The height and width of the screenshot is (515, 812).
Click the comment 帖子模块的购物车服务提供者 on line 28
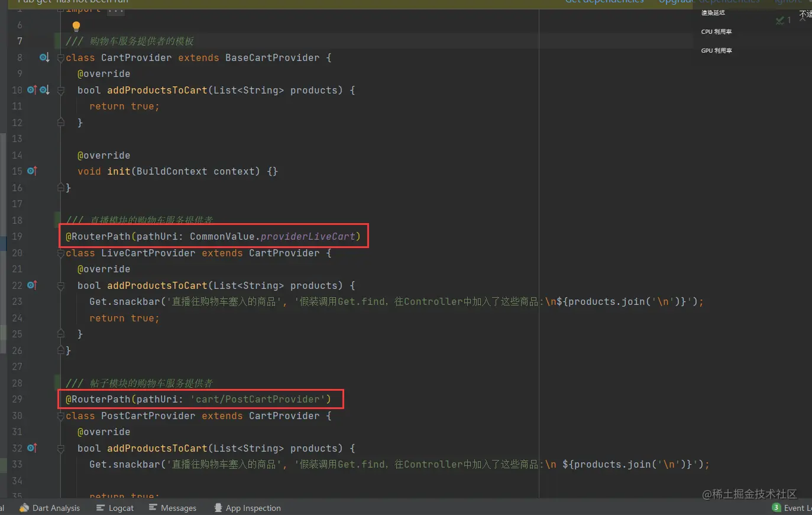pyautogui.click(x=151, y=383)
